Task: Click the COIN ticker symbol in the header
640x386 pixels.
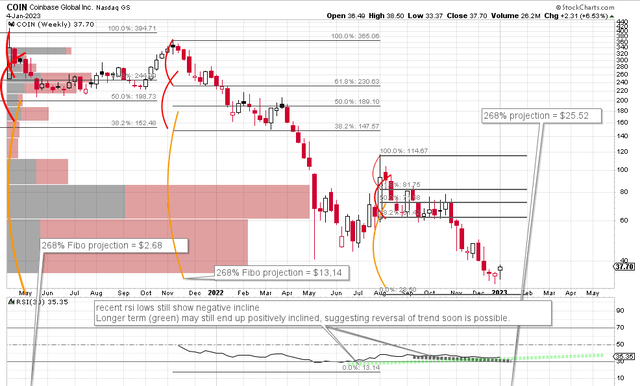Action: 17,7
